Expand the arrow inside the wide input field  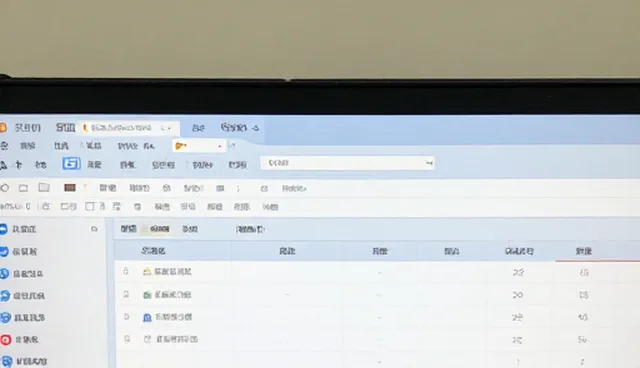[x=429, y=163]
